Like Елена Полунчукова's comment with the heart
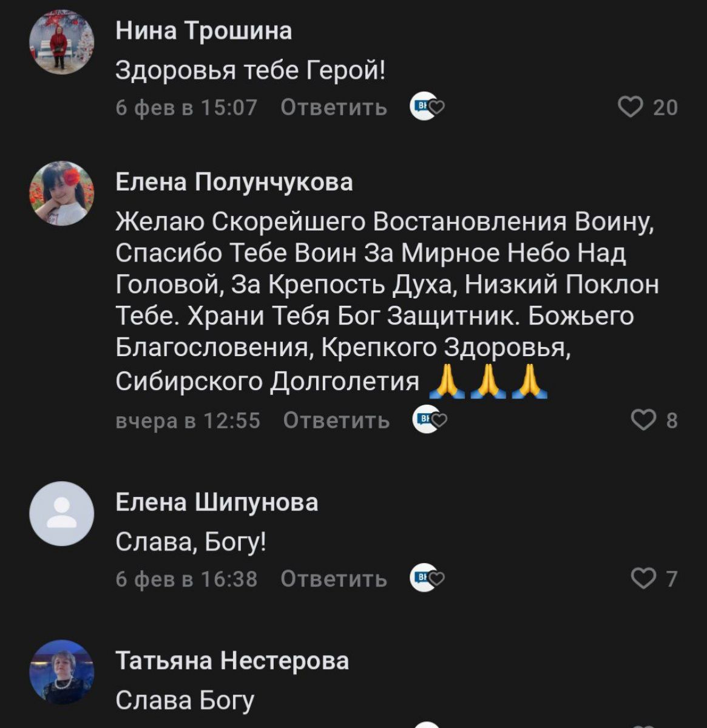Screen dimensions: 707x728 (644, 420)
